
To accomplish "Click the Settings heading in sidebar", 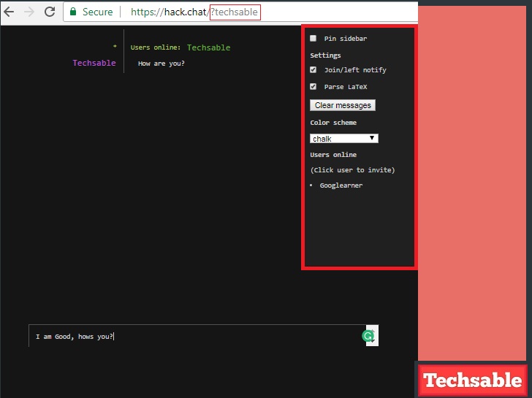I will tap(325, 56).
